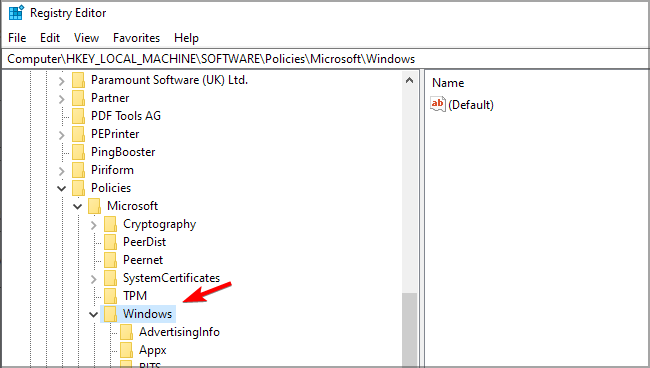Image resolution: width=650 pixels, height=368 pixels.
Task: Expand the SystemCertificates key
Action: coord(94,278)
